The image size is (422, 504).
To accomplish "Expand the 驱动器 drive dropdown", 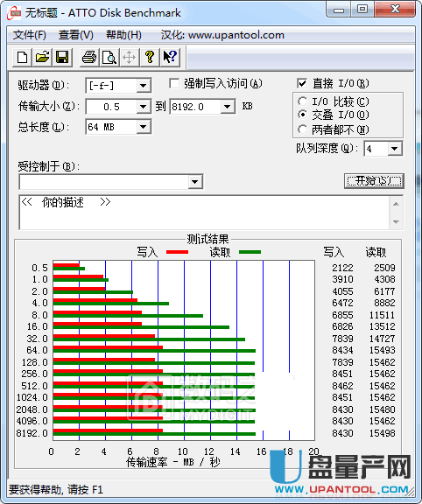I will 143,86.
